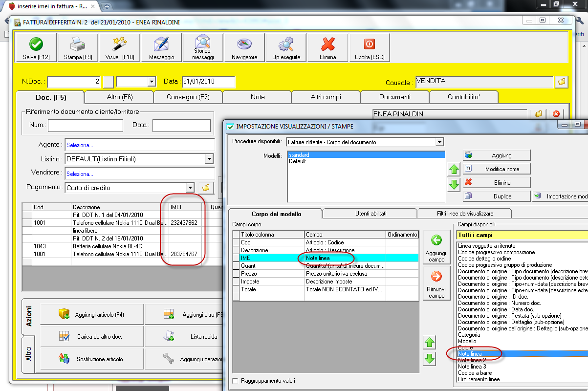The image size is (588, 391).
Task: Click the Data field showing 21/01/2010
Action: (208, 82)
